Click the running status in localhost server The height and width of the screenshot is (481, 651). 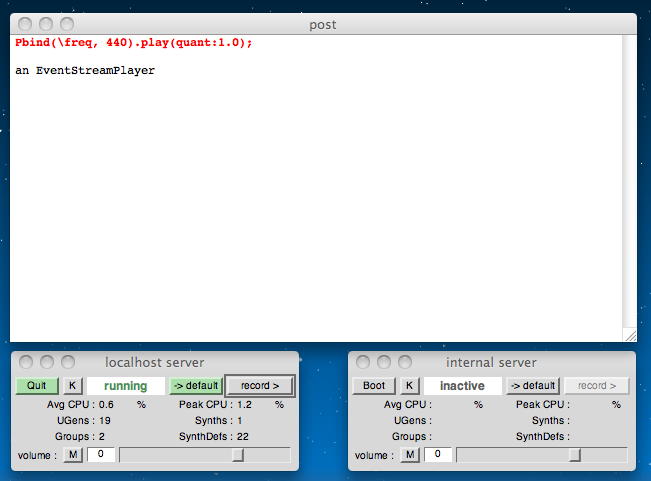tap(126, 386)
